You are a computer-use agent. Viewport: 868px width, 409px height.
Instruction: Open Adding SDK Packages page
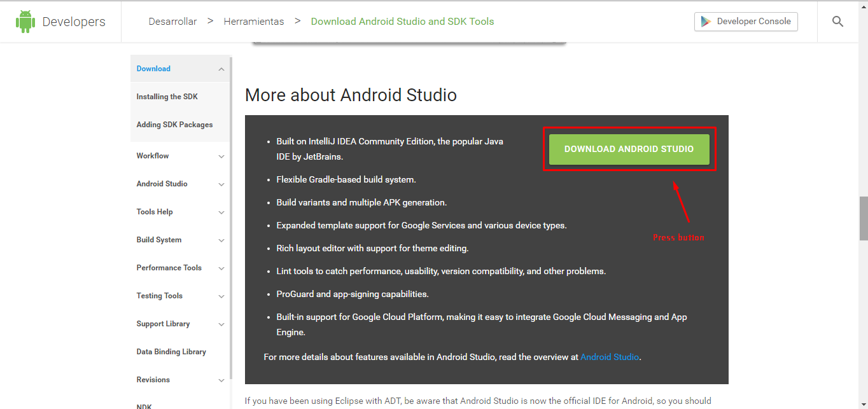coord(174,125)
